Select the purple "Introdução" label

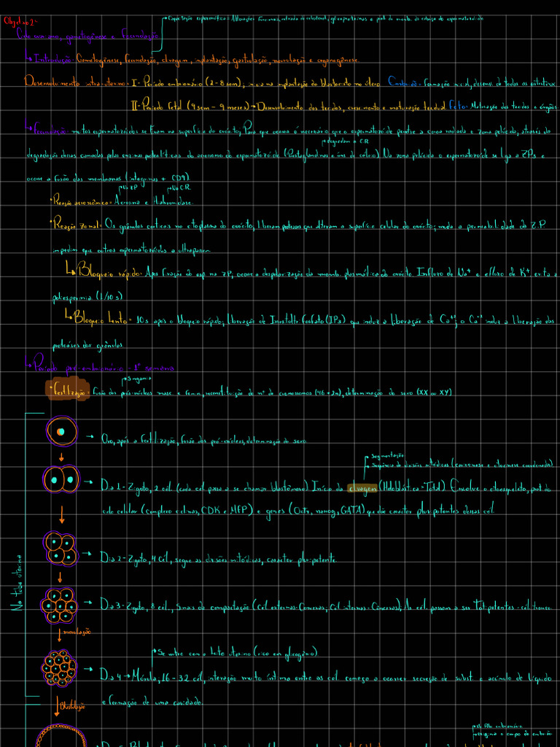click(52, 60)
